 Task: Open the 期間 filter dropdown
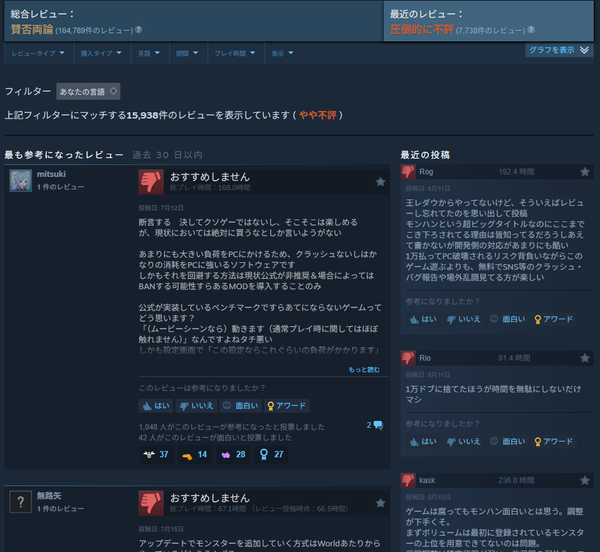pos(187,53)
